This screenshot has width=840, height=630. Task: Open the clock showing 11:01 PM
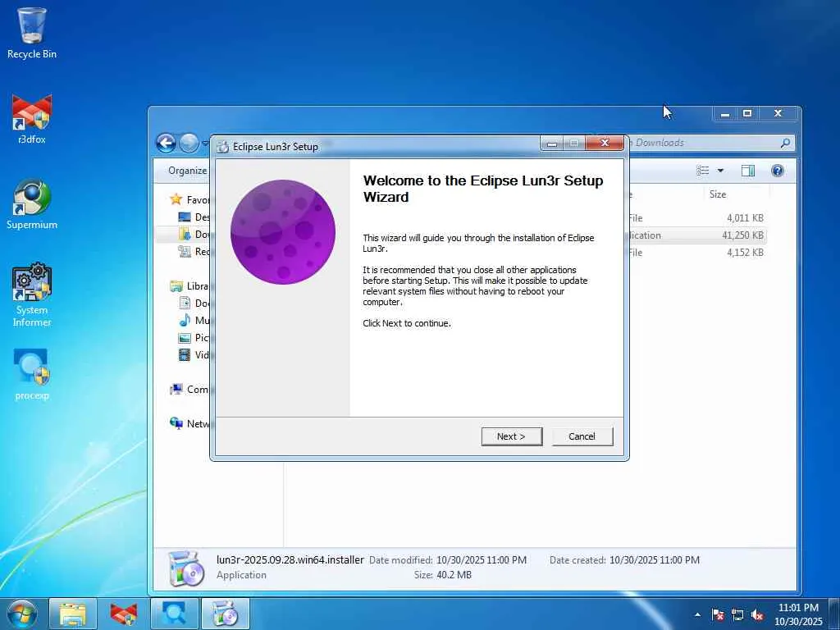[x=798, y=614]
